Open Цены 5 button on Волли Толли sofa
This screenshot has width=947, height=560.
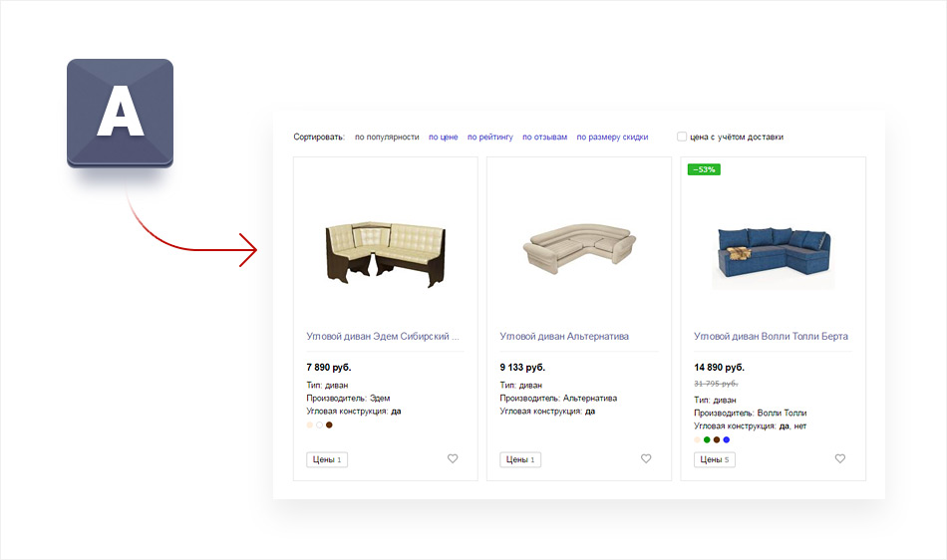715,459
